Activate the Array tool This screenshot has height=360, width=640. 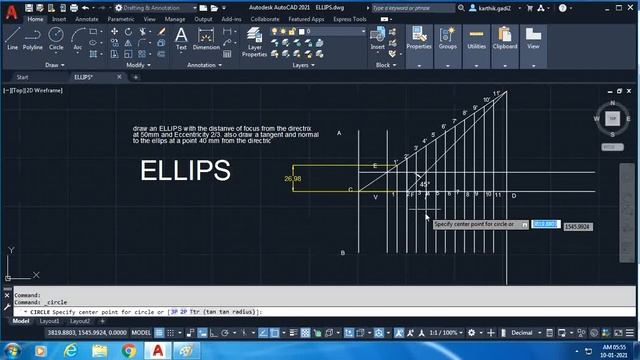click(142, 54)
